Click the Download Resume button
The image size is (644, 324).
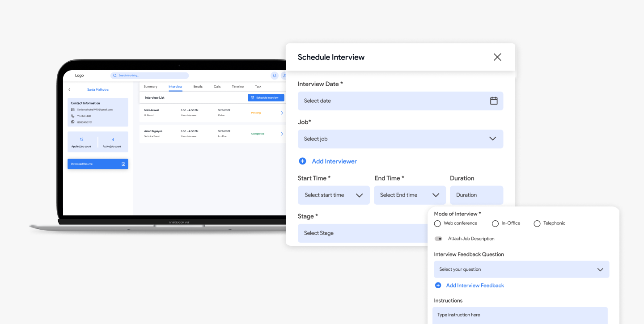(x=97, y=164)
